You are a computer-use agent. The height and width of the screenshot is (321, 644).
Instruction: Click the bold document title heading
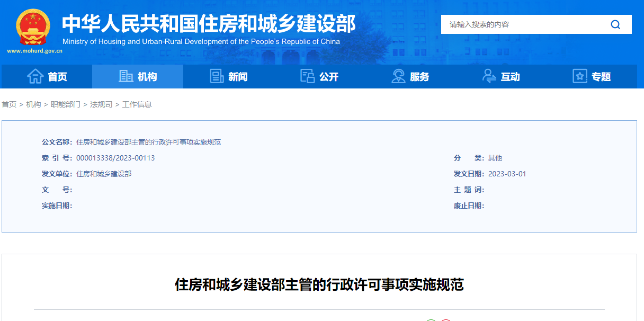click(x=319, y=285)
